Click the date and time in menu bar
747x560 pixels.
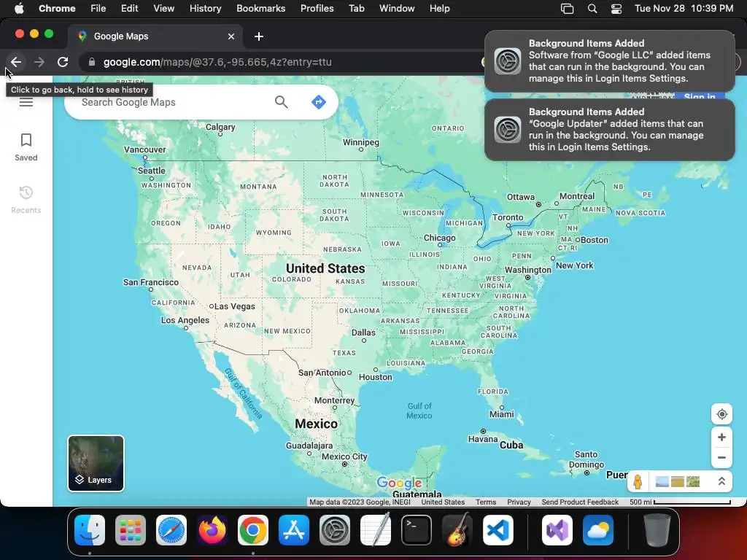pos(684,9)
